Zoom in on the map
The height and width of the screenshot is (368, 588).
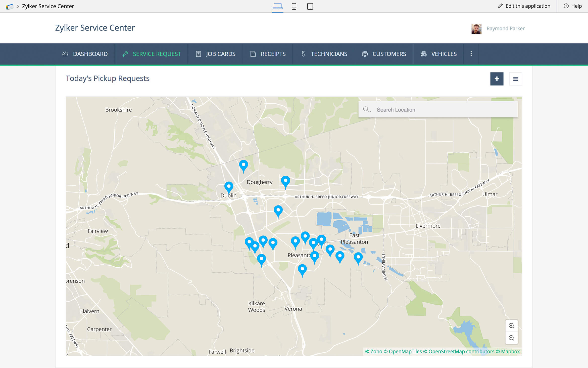(x=511, y=326)
